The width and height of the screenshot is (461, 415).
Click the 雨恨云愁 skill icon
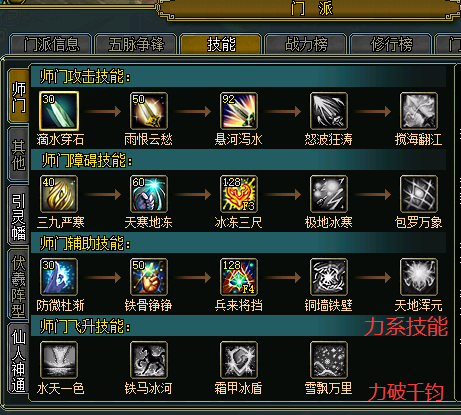pos(149,111)
